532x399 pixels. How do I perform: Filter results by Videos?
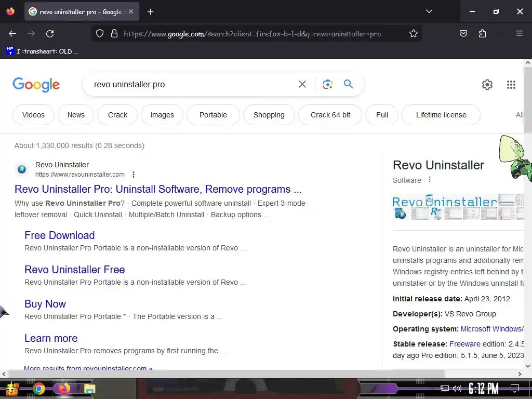click(x=33, y=115)
